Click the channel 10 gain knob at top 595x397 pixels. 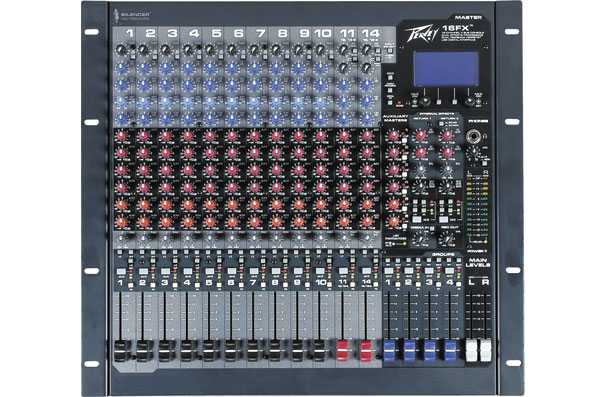[321, 49]
